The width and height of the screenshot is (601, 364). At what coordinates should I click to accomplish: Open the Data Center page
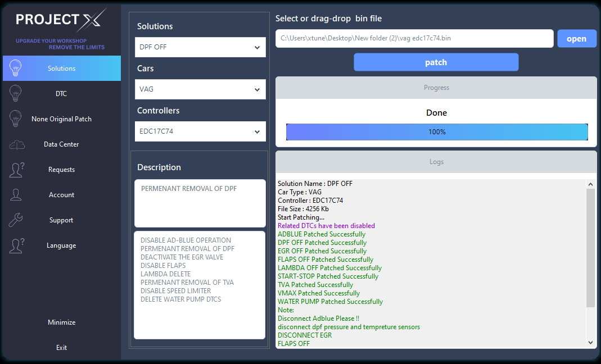click(62, 144)
